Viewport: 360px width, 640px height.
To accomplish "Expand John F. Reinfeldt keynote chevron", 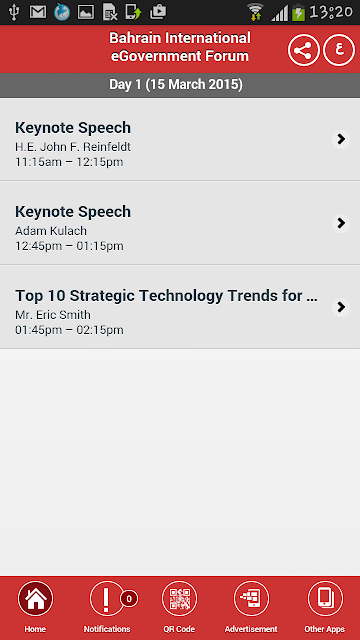I will [340, 139].
